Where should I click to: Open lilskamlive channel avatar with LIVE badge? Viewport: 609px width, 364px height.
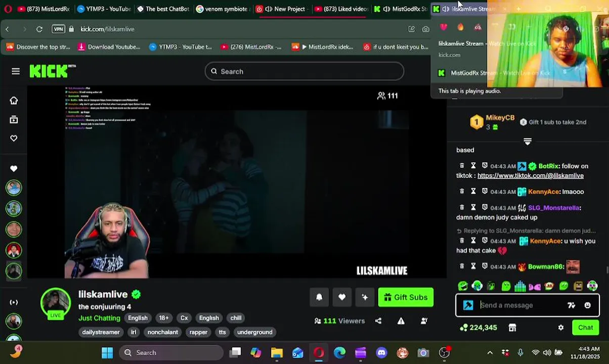pyautogui.click(x=56, y=303)
